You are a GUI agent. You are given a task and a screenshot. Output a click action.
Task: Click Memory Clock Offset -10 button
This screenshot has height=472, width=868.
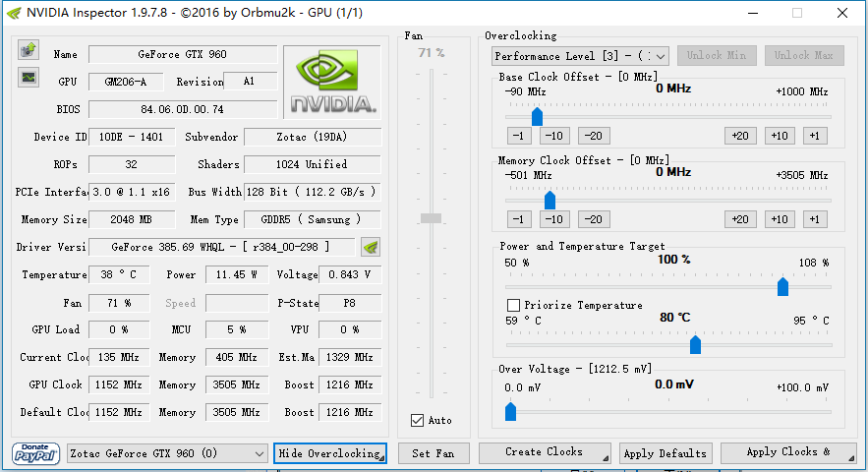tap(554, 219)
